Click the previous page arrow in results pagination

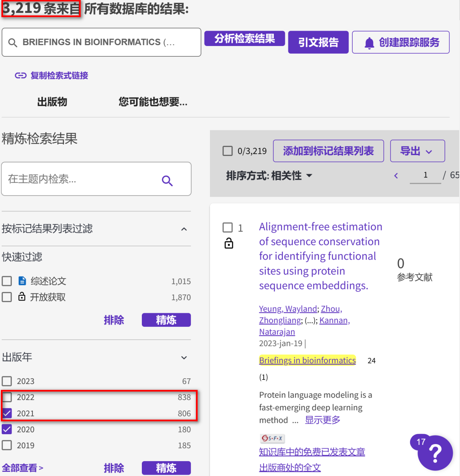pos(396,175)
